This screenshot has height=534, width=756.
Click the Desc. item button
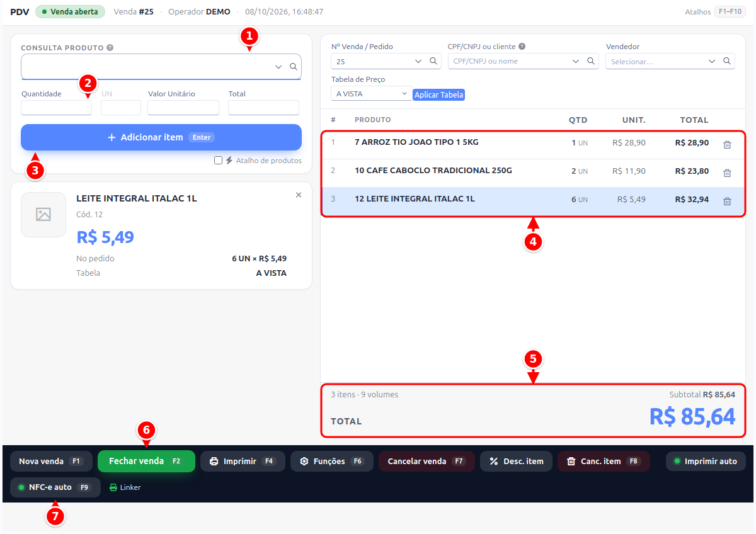[516, 461]
